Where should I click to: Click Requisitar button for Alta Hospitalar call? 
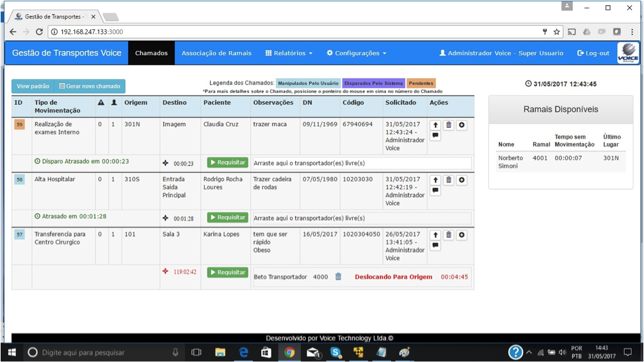(227, 217)
